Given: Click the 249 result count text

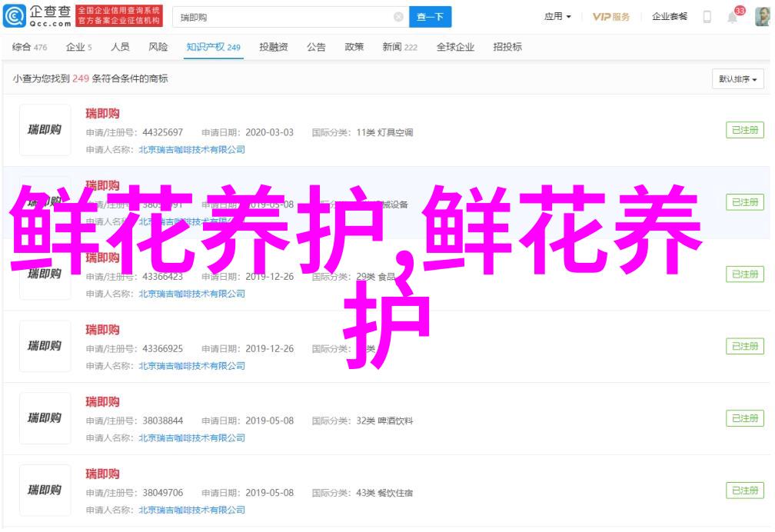Looking at the screenshot, I should click(x=81, y=78).
